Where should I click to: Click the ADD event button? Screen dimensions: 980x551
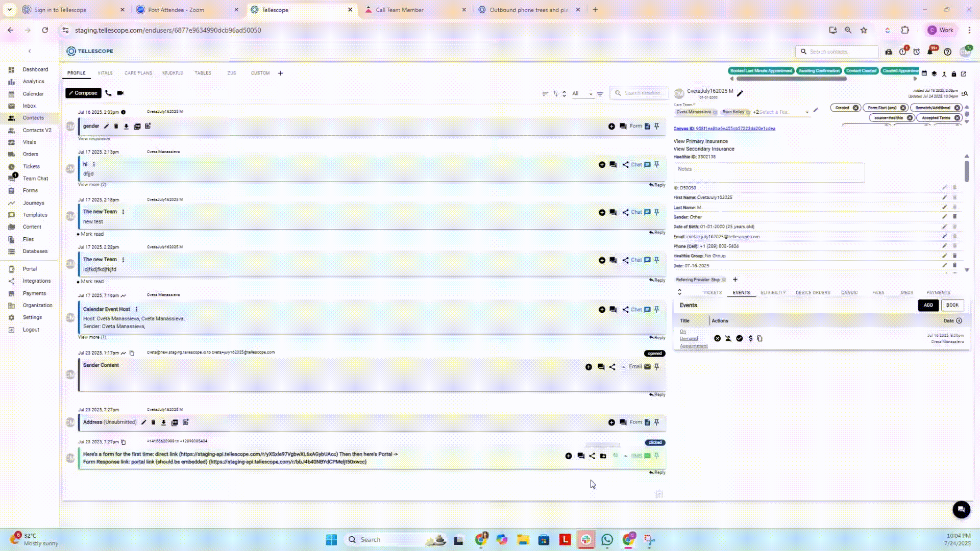928,305
